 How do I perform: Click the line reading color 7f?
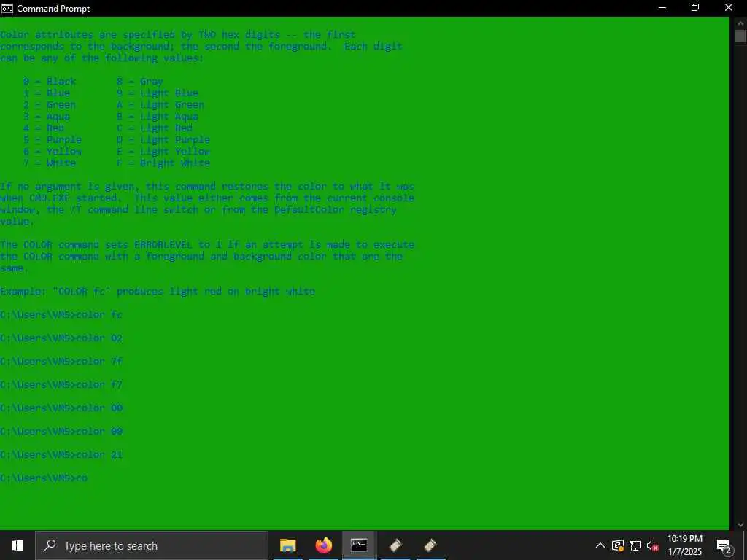[61, 361]
